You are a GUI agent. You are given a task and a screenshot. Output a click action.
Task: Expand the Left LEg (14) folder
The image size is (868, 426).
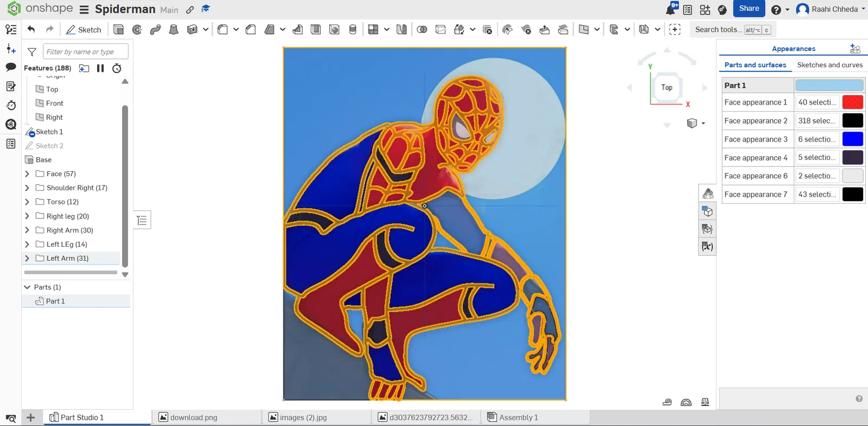[27, 244]
